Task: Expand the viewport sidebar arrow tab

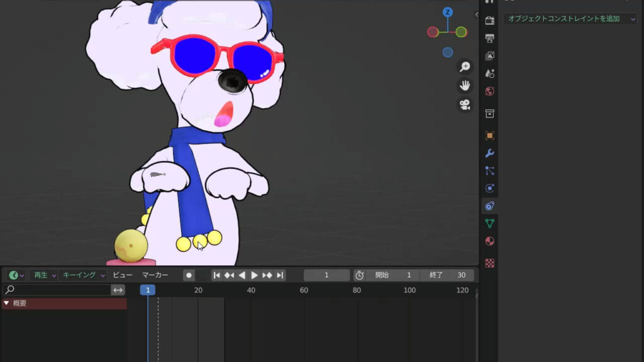Action: point(477,15)
